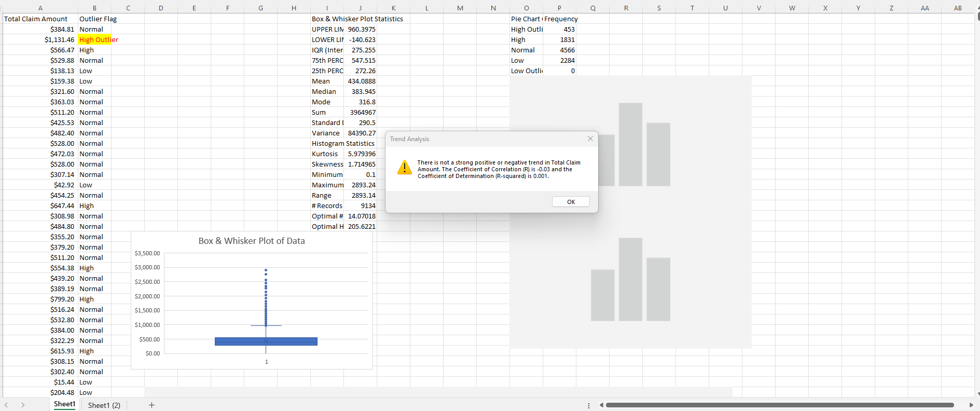Click the horizontal scrollbar thumb
The image size is (980, 411).
778,405
